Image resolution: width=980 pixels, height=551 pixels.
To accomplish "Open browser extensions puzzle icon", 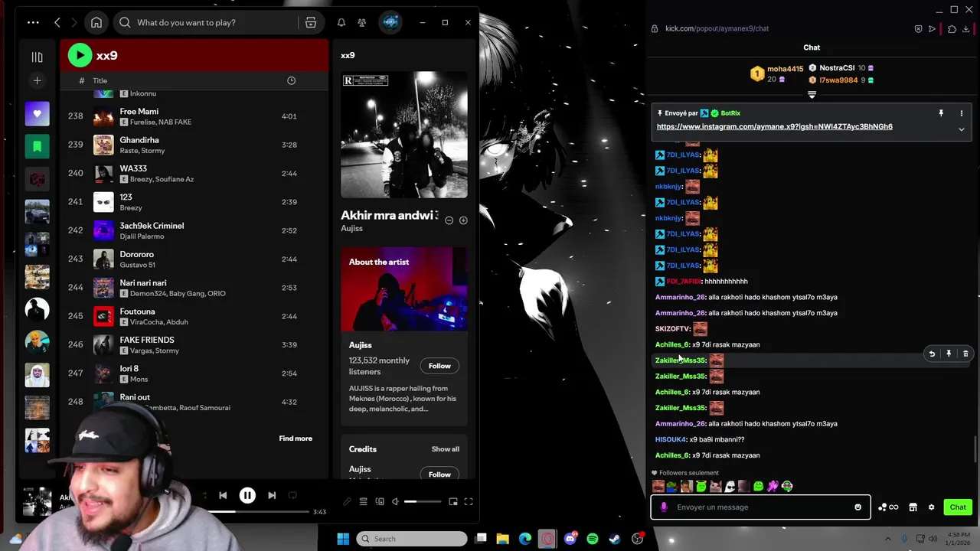I will click(x=952, y=29).
